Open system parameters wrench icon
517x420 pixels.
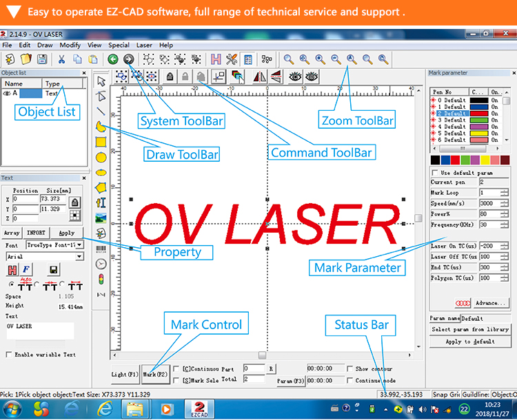232,59
